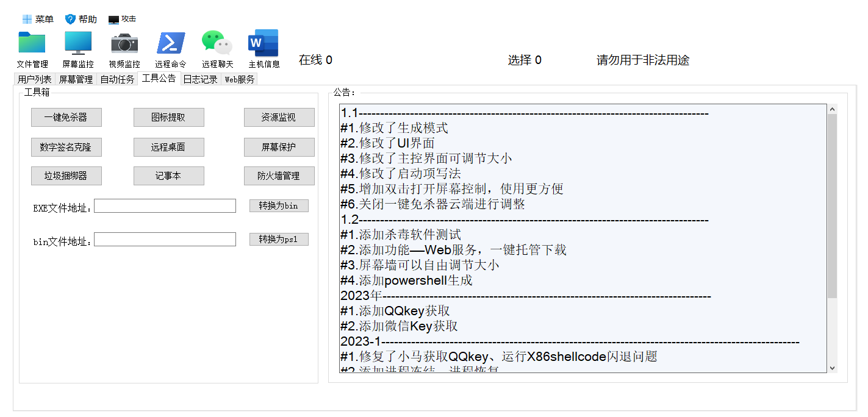Open the 帮助 help menu

(81, 19)
